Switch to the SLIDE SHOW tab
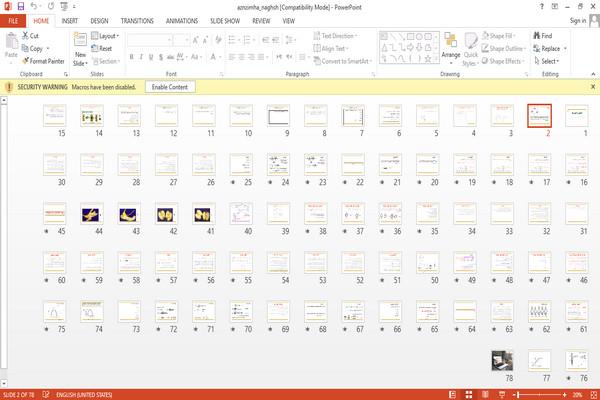The height and width of the screenshot is (400, 600). (225, 21)
